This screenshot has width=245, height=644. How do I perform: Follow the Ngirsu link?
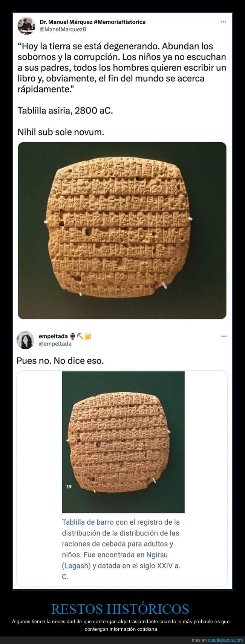coord(157,555)
